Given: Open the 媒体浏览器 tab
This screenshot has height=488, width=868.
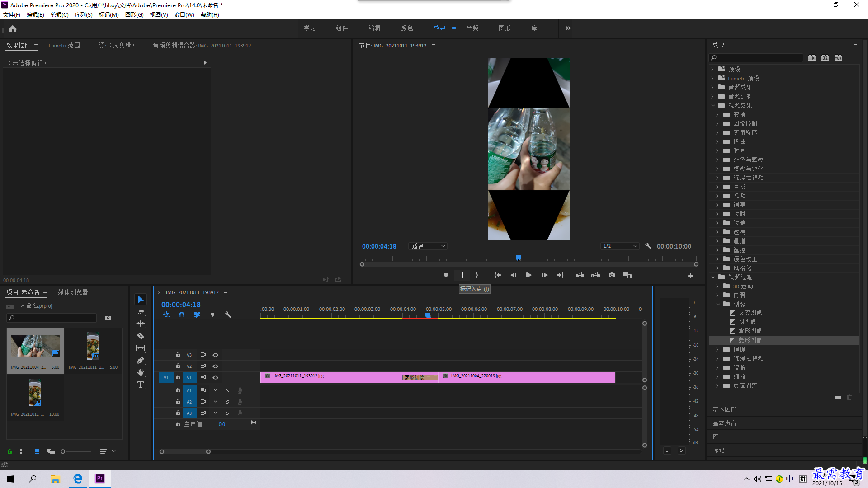Looking at the screenshot, I should coord(73,292).
